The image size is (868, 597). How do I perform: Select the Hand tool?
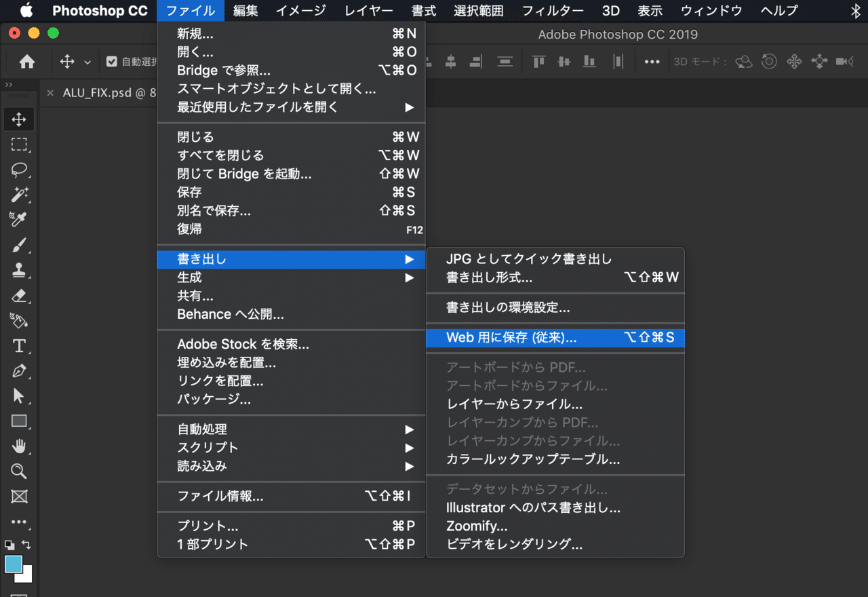point(19,446)
